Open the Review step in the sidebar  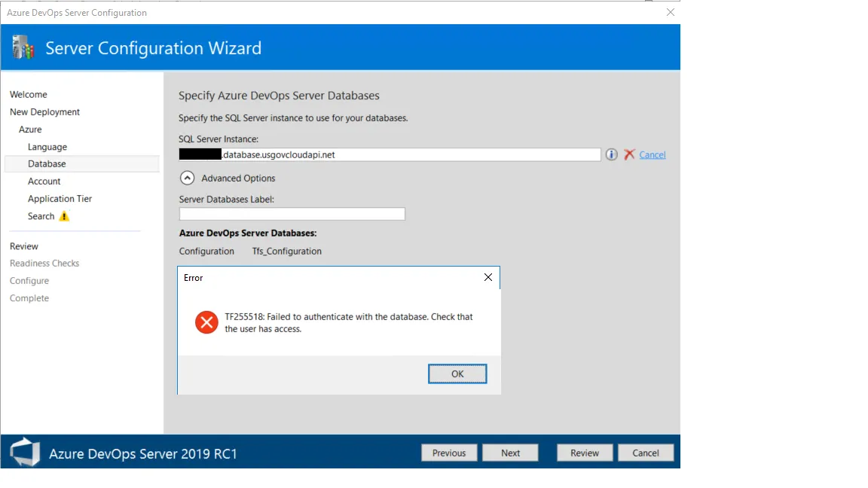[24, 246]
